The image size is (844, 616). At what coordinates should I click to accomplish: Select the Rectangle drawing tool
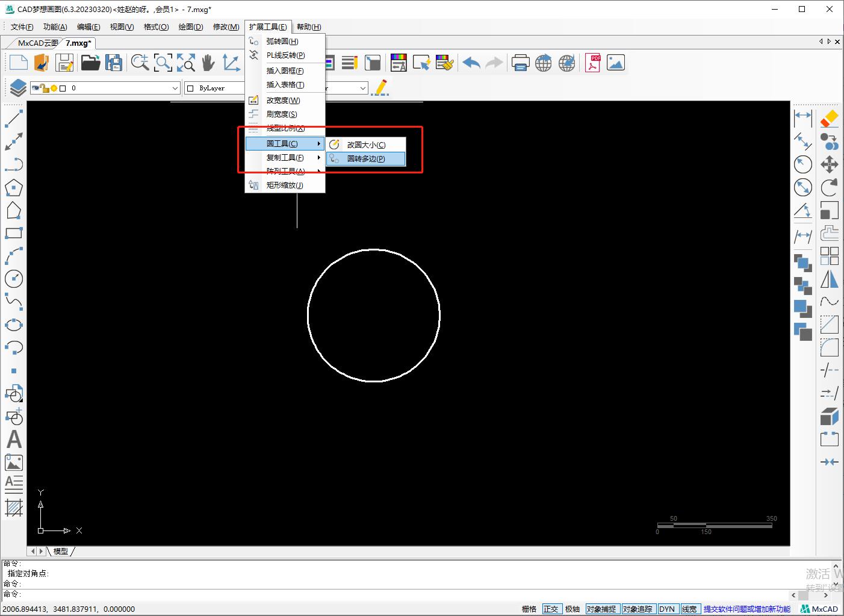pos(14,233)
